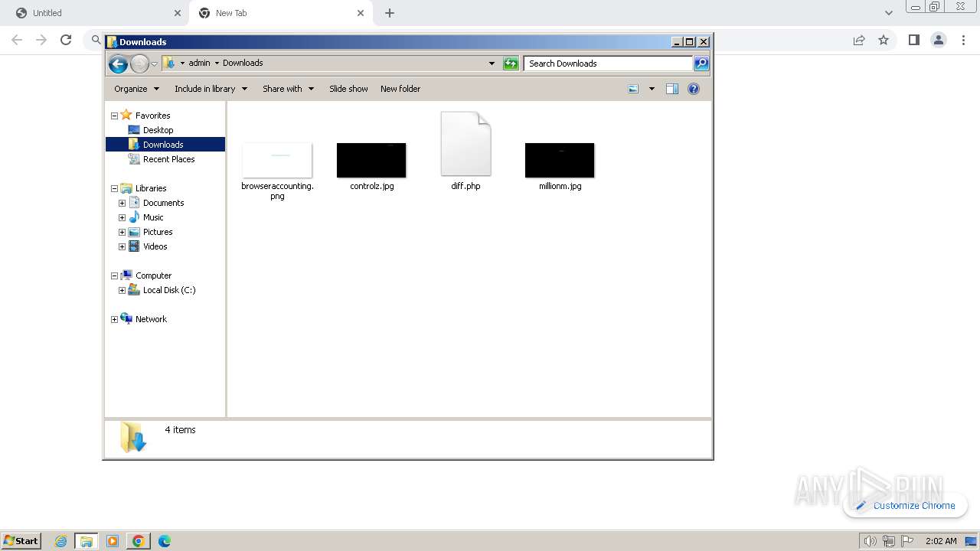Image resolution: width=980 pixels, height=551 pixels.
Task: Select Documents library
Action: click(x=163, y=203)
